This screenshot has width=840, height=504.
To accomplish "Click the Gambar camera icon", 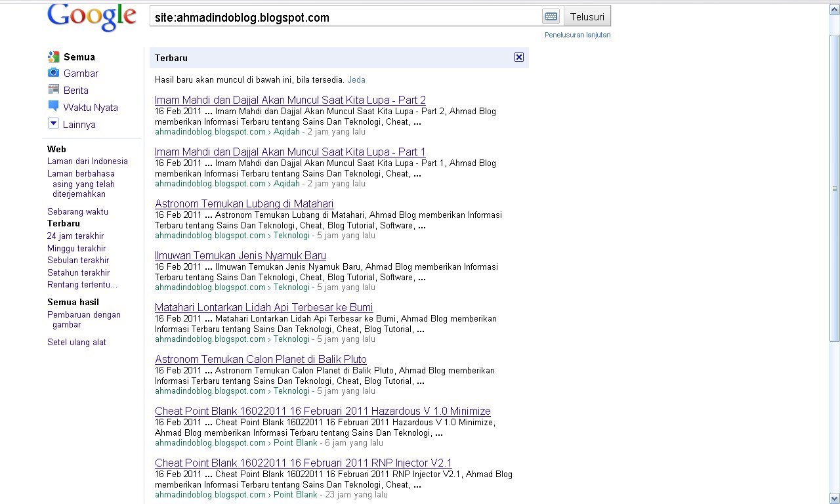I will [x=53, y=73].
